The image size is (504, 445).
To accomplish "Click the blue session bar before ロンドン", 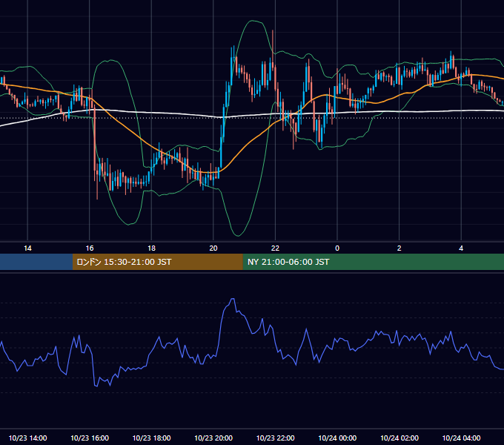I will coord(36,262).
